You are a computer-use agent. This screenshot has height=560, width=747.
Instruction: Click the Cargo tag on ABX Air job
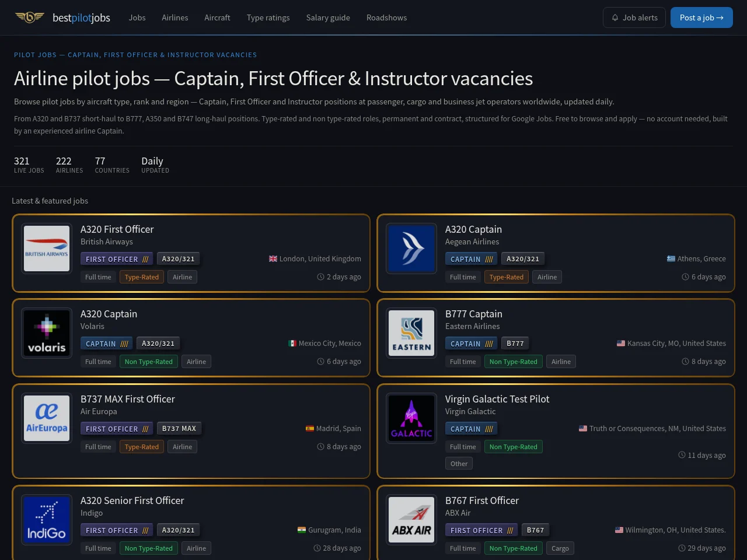pyautogui.click(x=560, y=548)
